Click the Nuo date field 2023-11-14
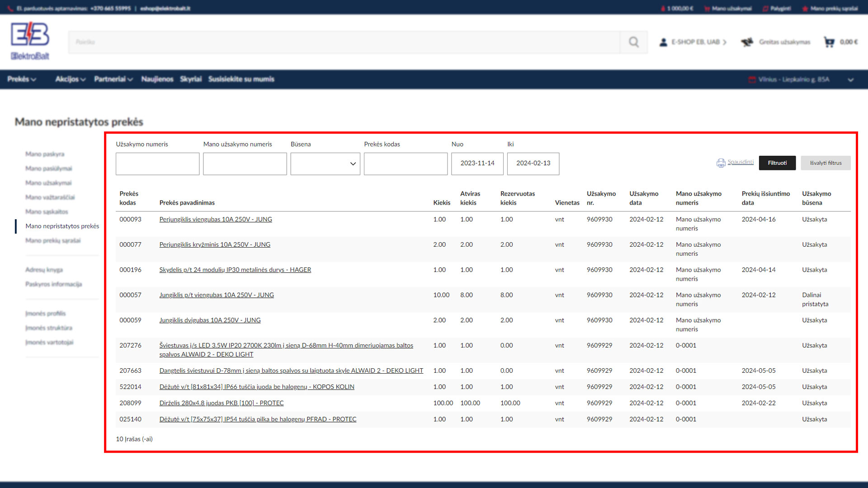 (x=477, y=164)
